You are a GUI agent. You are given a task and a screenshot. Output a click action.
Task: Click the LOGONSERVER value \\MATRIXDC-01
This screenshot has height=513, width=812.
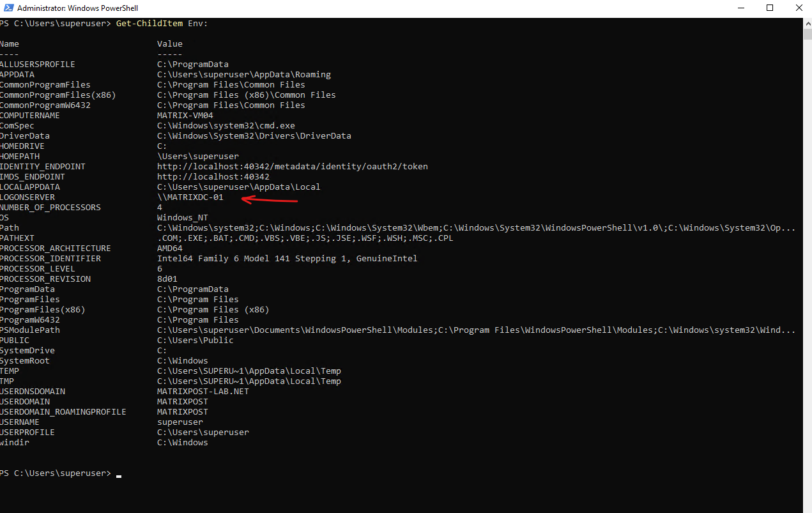tap(190, 197)
